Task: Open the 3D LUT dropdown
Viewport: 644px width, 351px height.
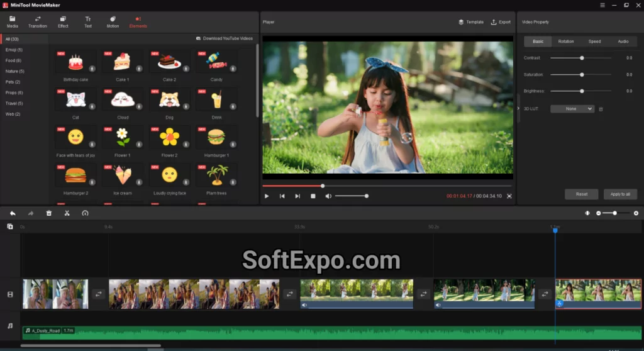Action: (572, 109)
